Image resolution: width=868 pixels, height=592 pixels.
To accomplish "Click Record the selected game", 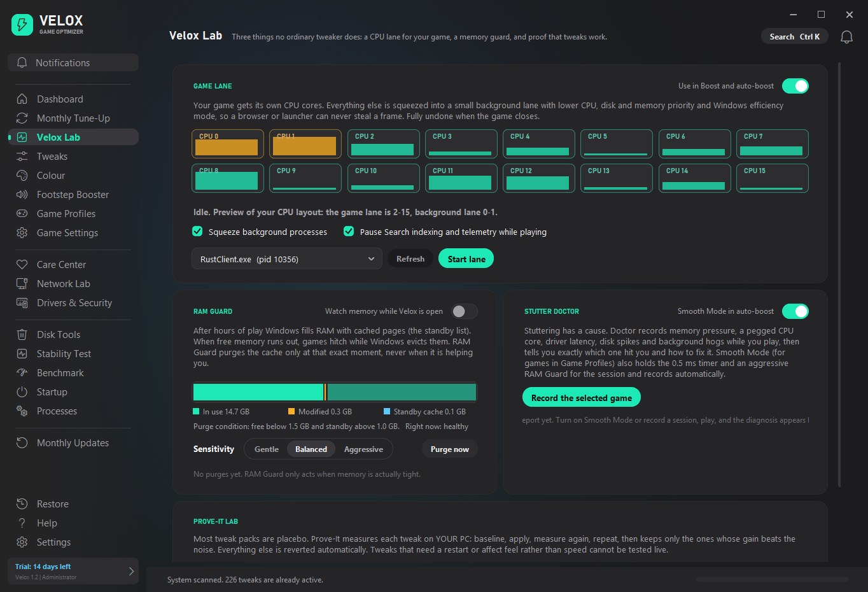I will (x=582, y=398).
